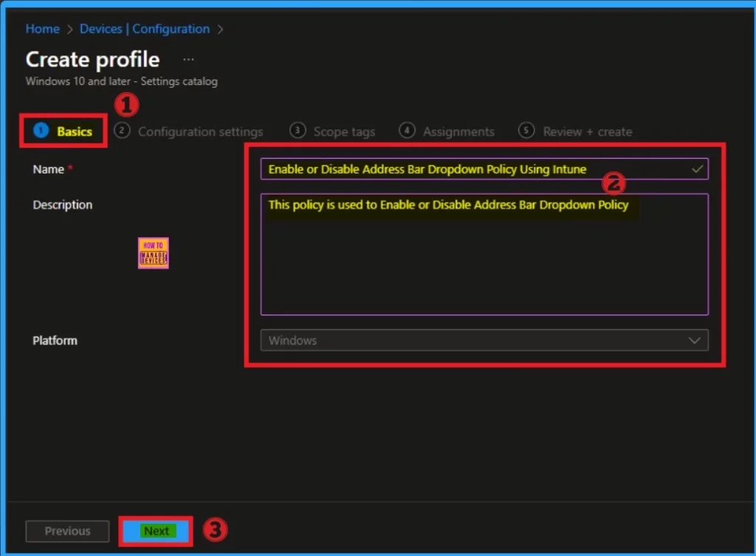Click the Description label
The width and height of the screenshot is (756, 556).
pos(63,205)
